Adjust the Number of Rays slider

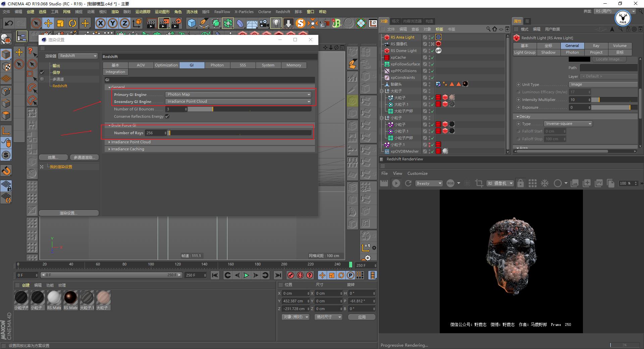tap(240, 133)
